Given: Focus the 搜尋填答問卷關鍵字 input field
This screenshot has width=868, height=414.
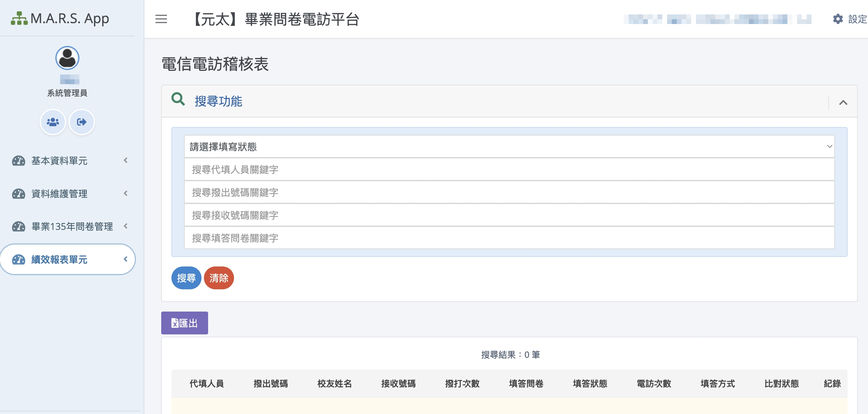Looking at the screenshot, I should click(x=509, y=238).
